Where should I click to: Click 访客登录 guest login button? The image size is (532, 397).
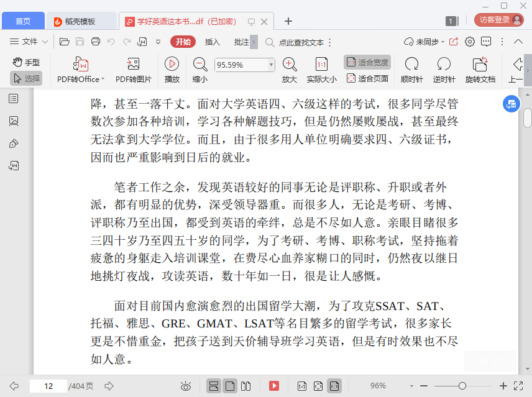498,20
